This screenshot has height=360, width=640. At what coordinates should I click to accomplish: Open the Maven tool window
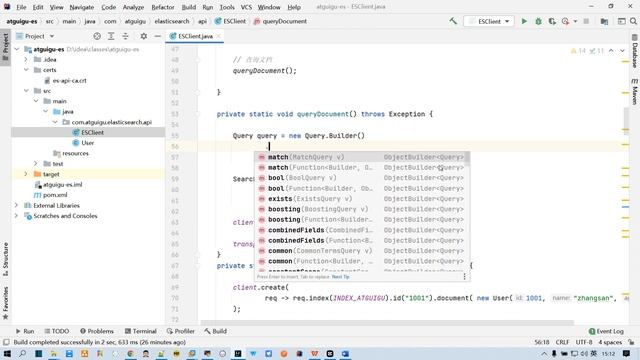click(x=635, y=92)
